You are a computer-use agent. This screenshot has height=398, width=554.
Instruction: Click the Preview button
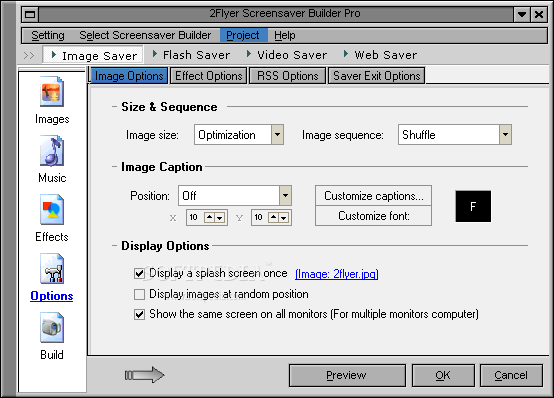[347, 375]
